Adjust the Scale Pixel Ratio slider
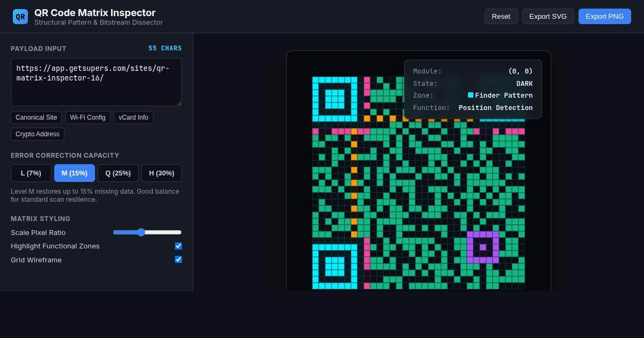The width and height of the screenshot is (644, 338). [148, 232]
